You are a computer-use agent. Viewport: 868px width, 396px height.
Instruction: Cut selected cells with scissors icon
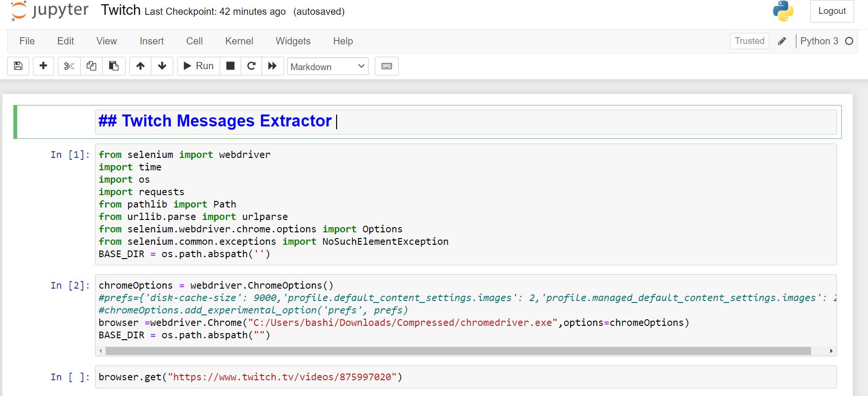(69, 66)
